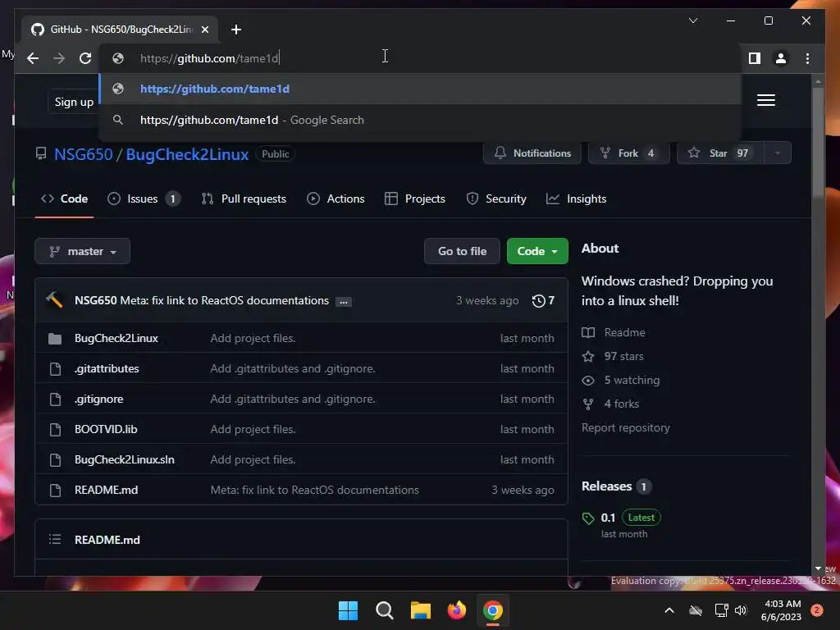Open the .gitattributes file

(x=107, y=368)
